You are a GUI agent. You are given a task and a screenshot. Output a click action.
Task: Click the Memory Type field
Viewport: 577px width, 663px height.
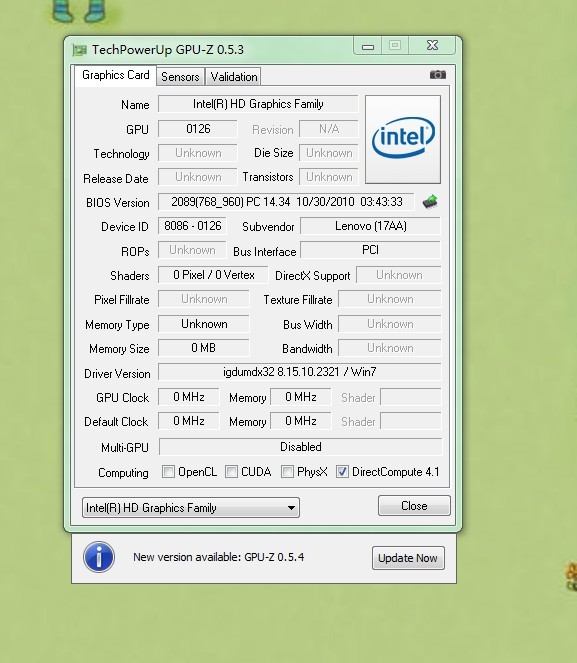(204, 324)
